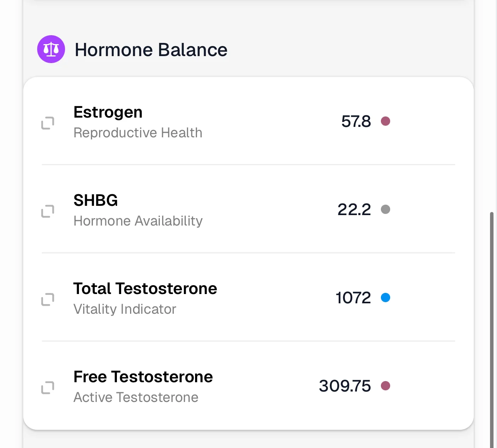
Task: Click the Hormone Balance section heading
Action: tap(151, 50)
